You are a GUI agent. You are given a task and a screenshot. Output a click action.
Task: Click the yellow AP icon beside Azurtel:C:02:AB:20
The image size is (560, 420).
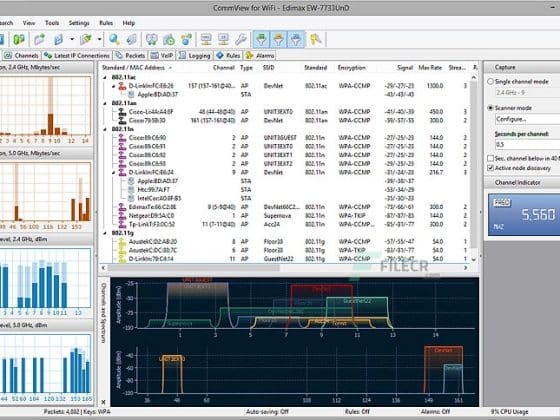pyautogui.click(x=122, y=242)
